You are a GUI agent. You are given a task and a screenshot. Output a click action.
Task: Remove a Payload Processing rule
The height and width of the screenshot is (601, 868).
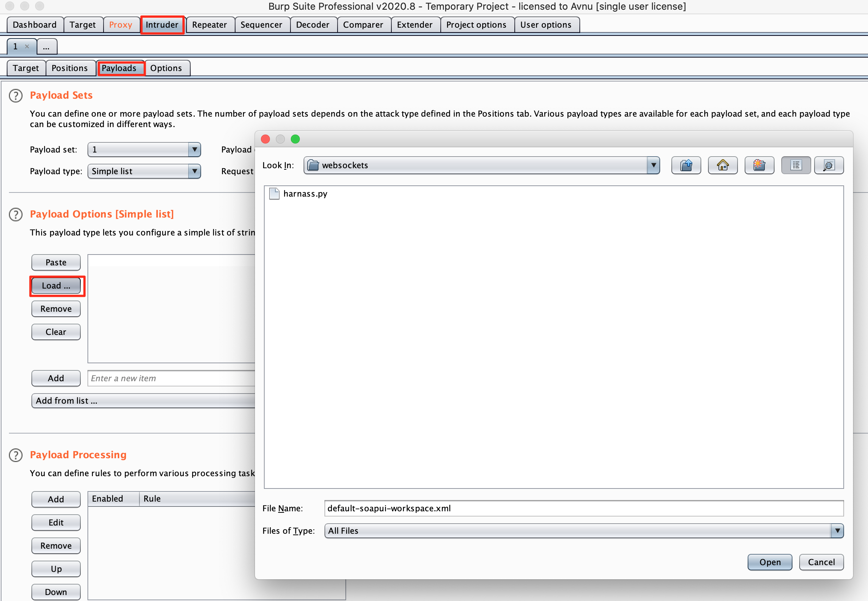[56, 546]
